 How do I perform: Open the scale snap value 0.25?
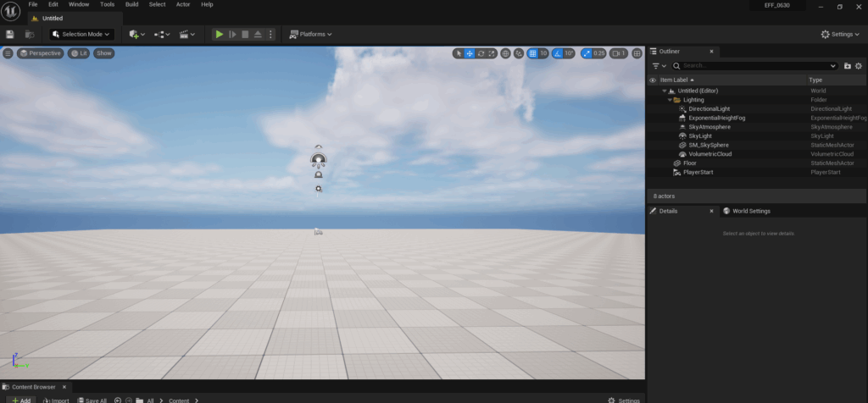[599, 53]
